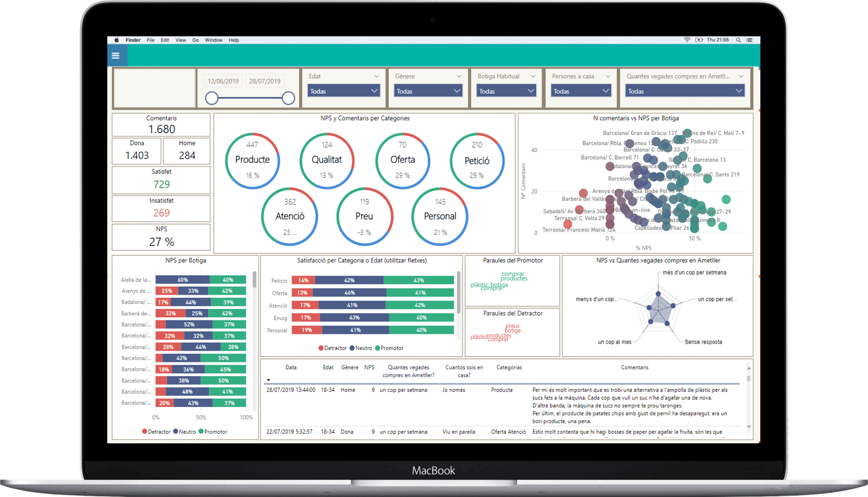Screen dimensions: 868x497
Task: Open the Notification Center list icon
Action: [750, 40]
